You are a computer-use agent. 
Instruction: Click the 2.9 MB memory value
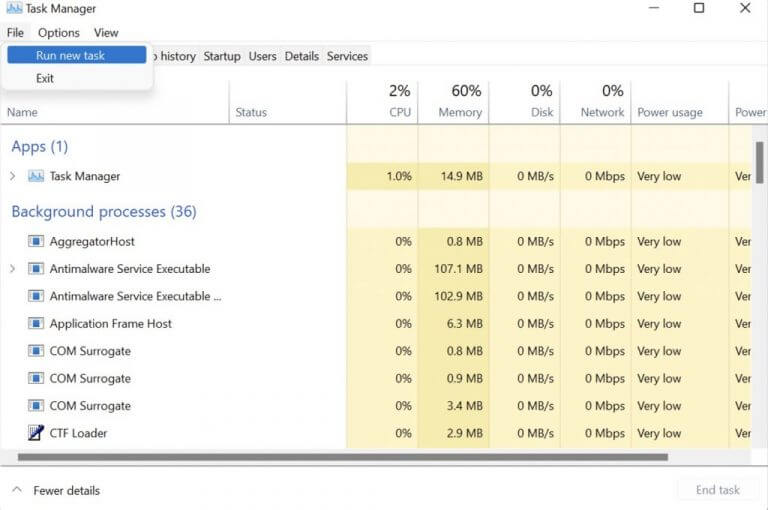(464, 433)
